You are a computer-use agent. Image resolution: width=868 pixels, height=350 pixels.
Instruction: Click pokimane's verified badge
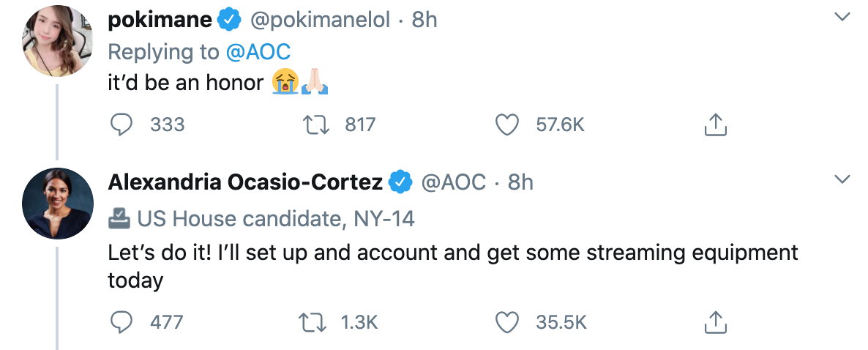pos(231,21)
